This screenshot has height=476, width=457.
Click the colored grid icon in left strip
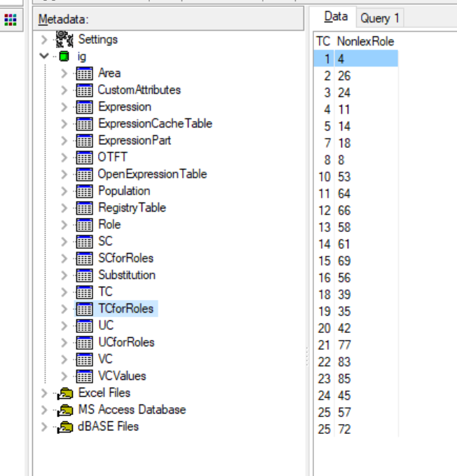tap(11, 20)
